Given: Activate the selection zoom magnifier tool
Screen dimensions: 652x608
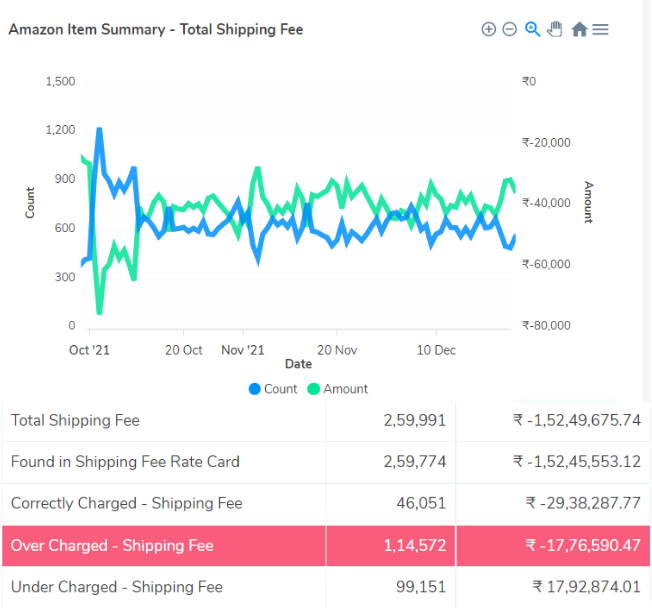Looking at the screenshot, I should pyautogui.click(x=532, y=30).
